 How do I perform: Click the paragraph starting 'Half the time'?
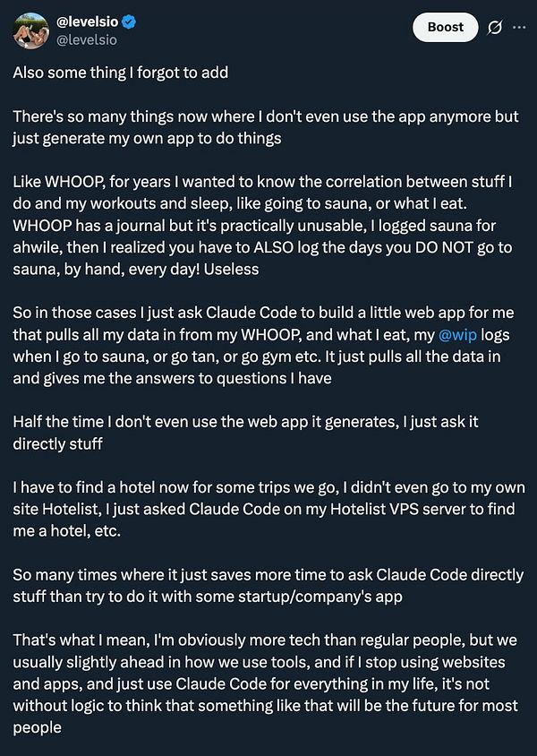245,433
